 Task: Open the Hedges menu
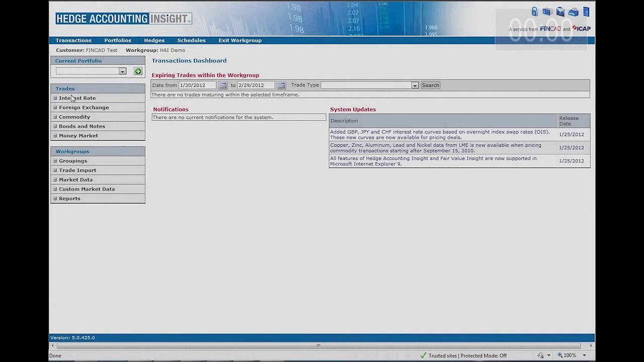pyautogui.click(x=154, y=40)
